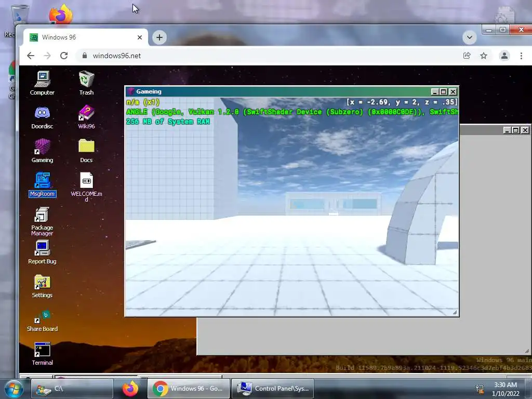Click the 256 MB of System RAM text
The height and width of the screenshot is (399, 532).
click(x=168, y=122)
